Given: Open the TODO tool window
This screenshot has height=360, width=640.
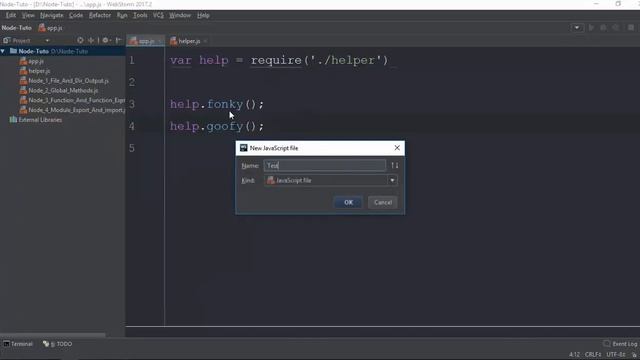Looking at the screenshot, I should coord(58,344).
